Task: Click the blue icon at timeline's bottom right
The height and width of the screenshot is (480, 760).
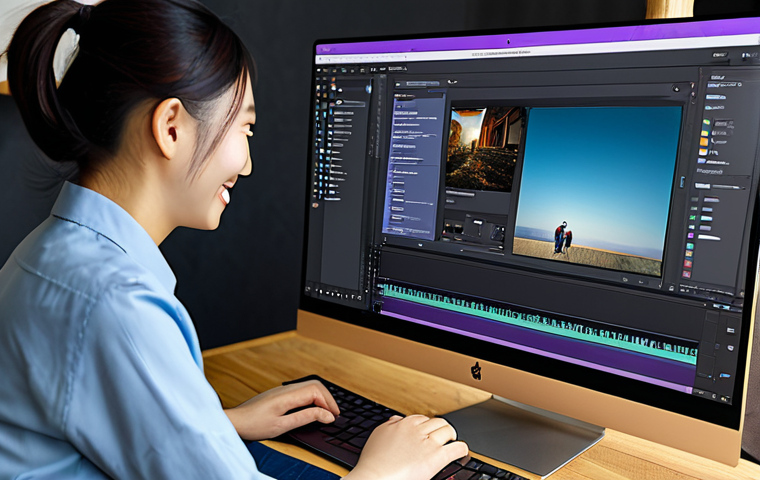Action: tap(725, 375)
